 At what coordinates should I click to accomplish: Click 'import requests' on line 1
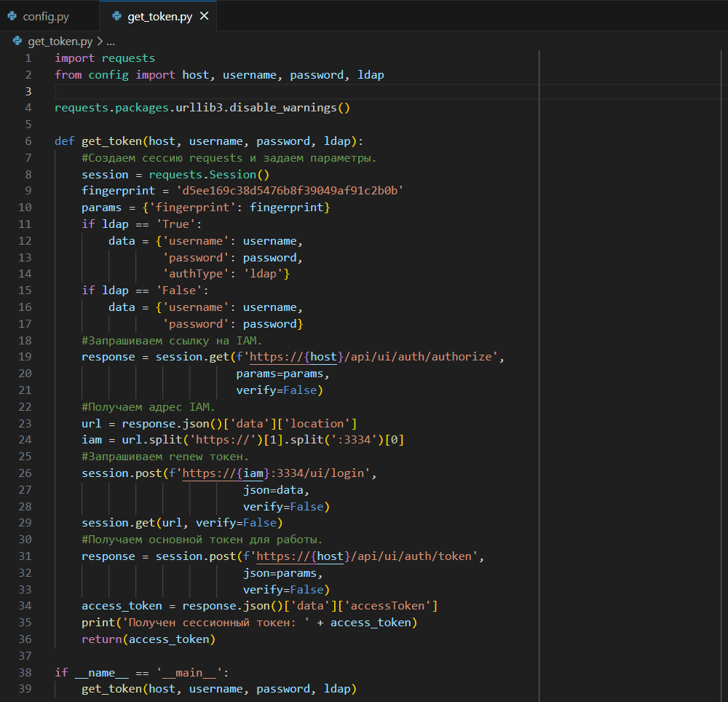click(105, 58)
